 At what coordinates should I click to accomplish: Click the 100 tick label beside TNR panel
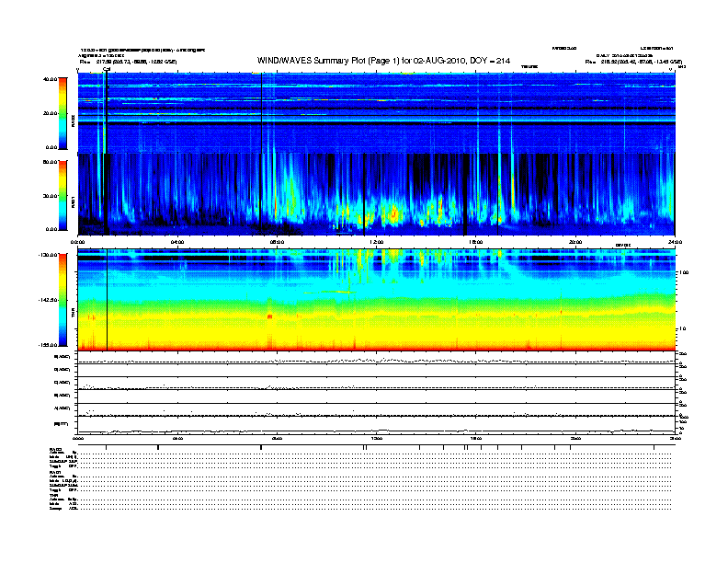tap(684, 272)
